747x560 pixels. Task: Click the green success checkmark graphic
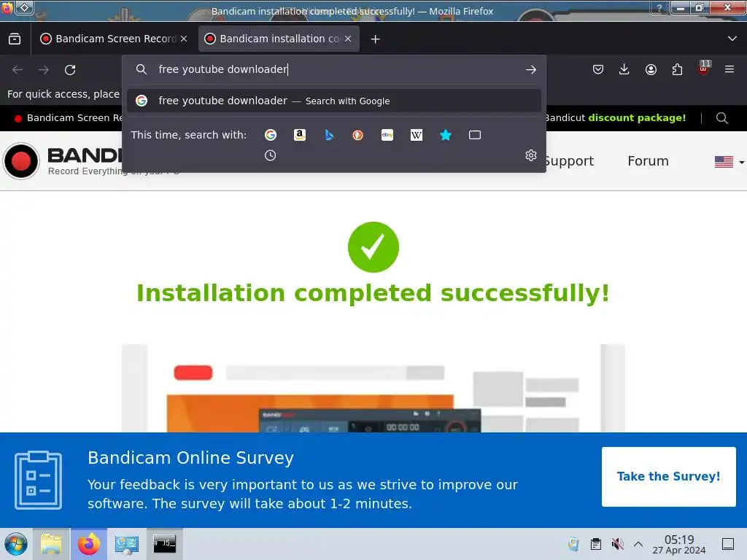tap(373, 247)
